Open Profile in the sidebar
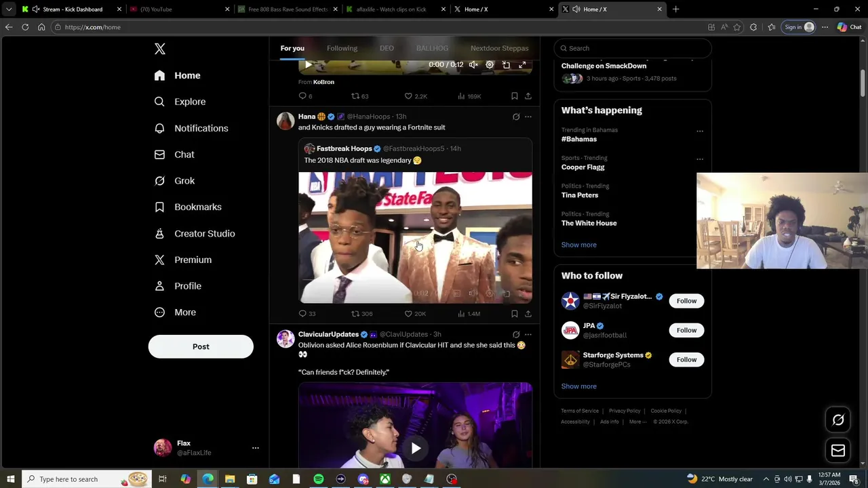This screenshot has width=868, height=488. coord(178,286)
